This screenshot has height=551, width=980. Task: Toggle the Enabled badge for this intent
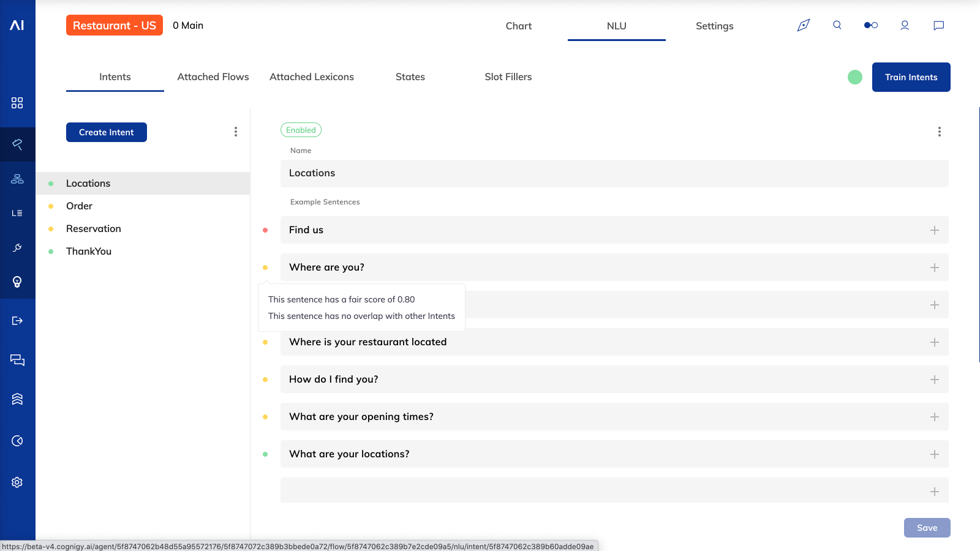tap(301, 130)
